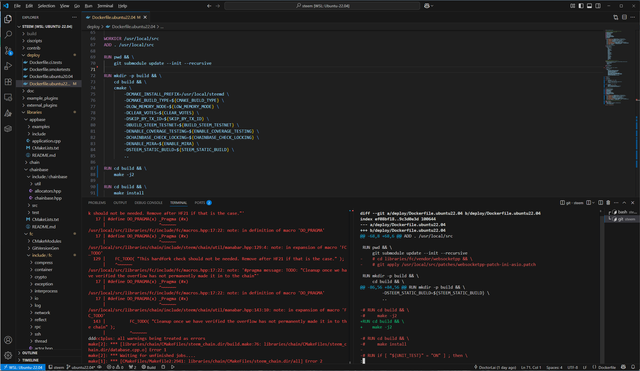The height and width of the screenshot is (371, 640).
Task: Switch to the PROBLEMS panel tab
Action: click(x=97, y=202)
